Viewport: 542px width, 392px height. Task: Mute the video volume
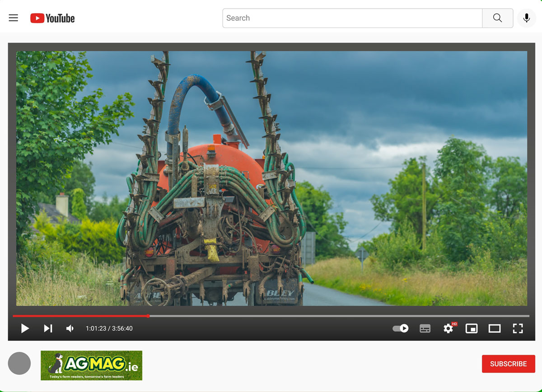pyautogui.click(x=70, y=328)
